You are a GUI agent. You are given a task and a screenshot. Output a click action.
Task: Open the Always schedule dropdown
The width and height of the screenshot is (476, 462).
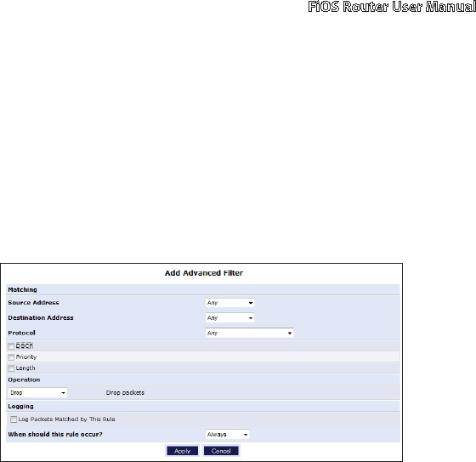(x=228, y=435)
